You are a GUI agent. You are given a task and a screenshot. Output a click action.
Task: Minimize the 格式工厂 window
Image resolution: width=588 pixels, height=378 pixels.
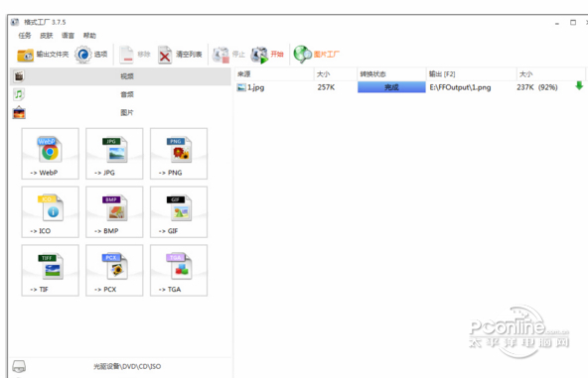[x=557, y=23]
